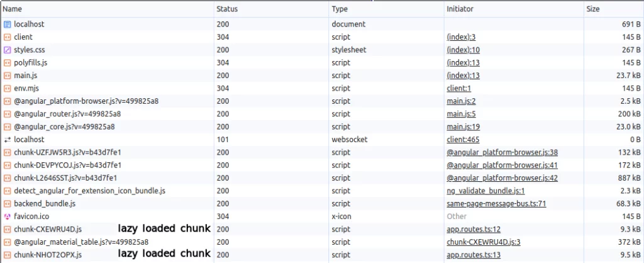Open the (index):3 initiator link
The image size is (644, 263).
tap(460, 37)
